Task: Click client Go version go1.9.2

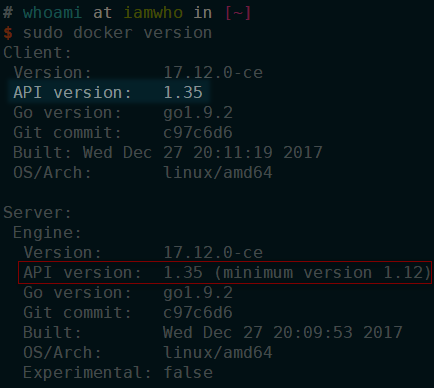Action: pos(198,113)
